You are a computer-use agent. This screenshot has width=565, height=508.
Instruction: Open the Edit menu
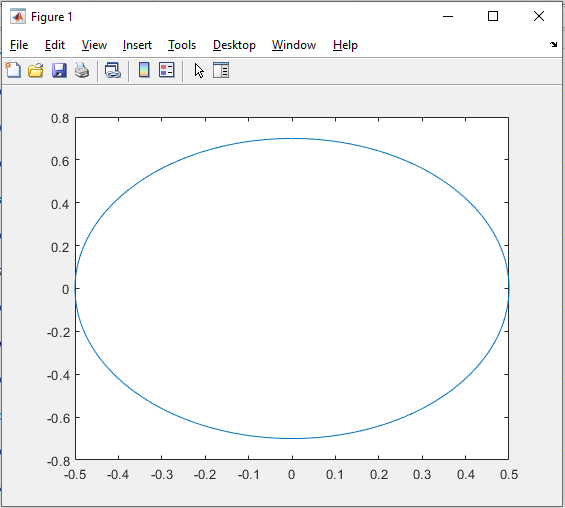point(55,45)
